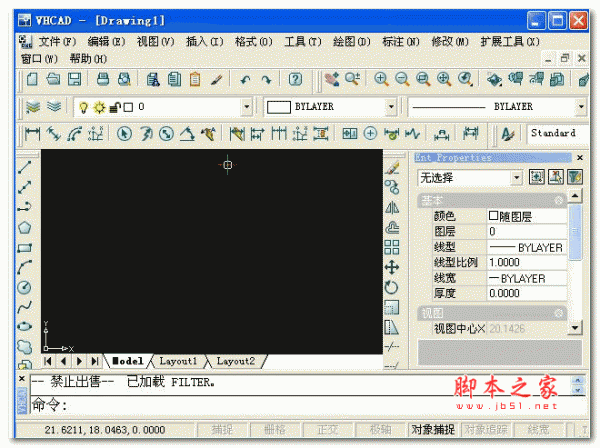600x448 pixels.
Task: Toggle layer on/off light bulb
Action: click(83, 108)
